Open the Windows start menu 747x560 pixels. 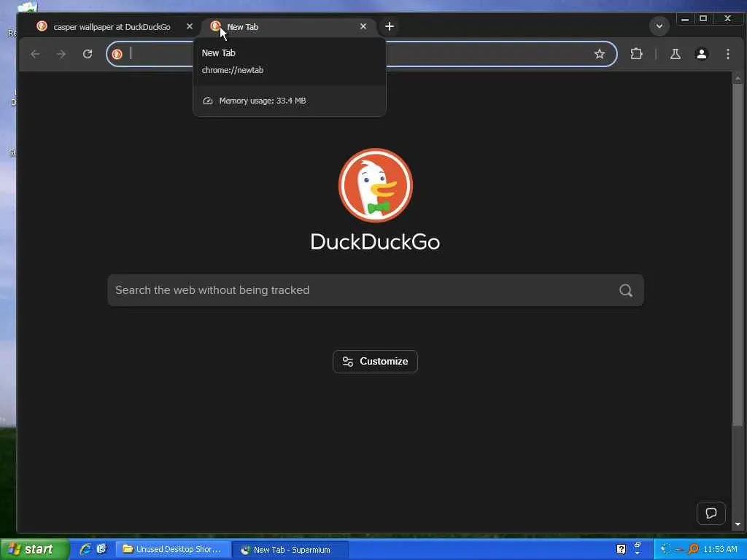pyautogui.click(x=35, y=549)
